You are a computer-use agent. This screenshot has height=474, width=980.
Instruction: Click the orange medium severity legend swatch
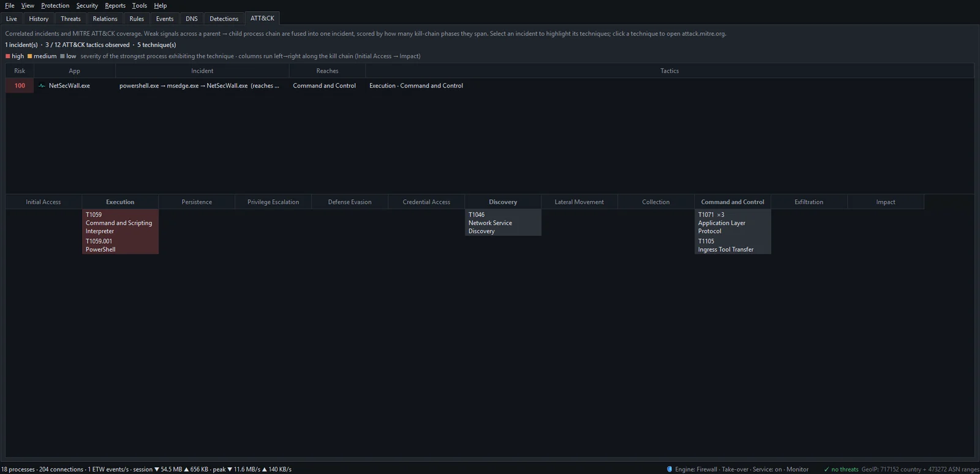pyautogui.click(x=29, y=56)
